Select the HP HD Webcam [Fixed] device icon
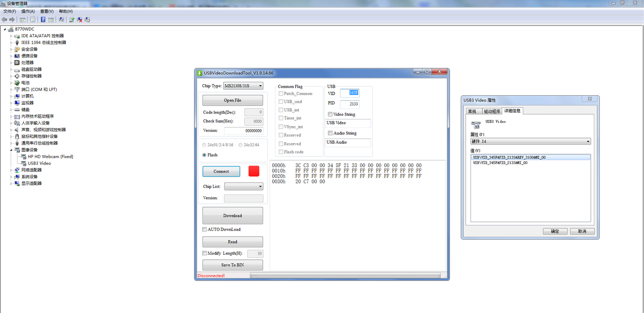Viewport: 644px width, 313px height. [x=24, y=156]
